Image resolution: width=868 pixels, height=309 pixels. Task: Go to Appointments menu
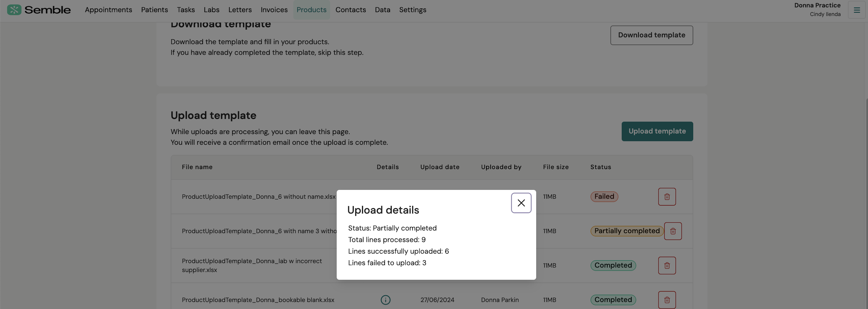point(108,10)
